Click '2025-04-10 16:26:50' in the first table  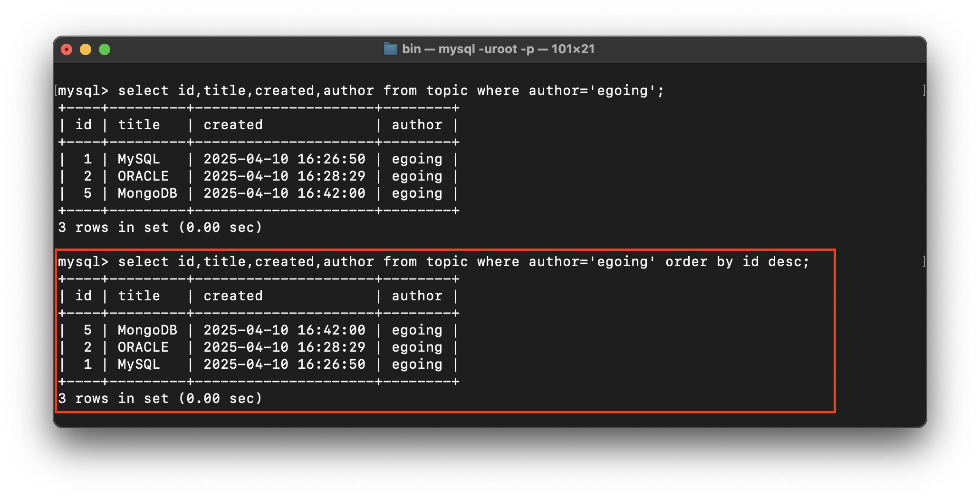pyautogui.click(x=285, y=159)
